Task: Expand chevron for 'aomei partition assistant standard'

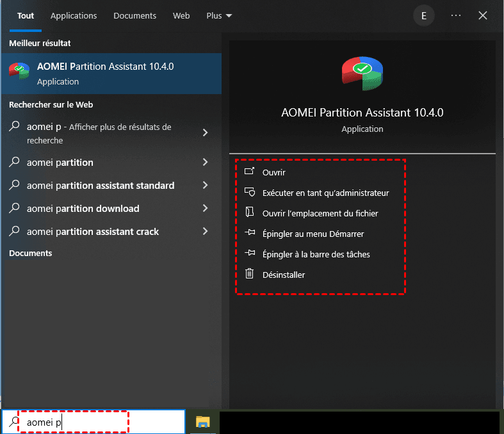Action: (x=206, y=186)
